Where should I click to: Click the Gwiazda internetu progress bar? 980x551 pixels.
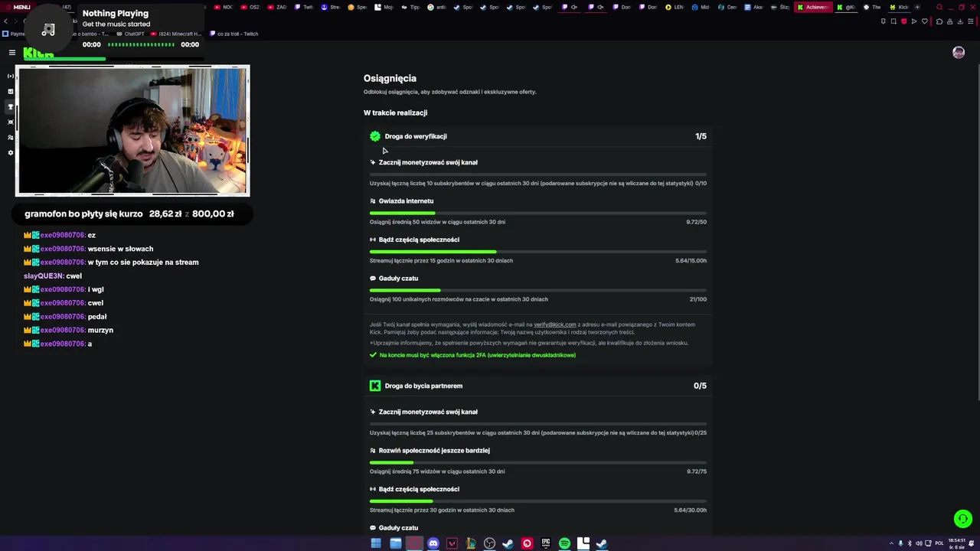[x=538, y=213]
